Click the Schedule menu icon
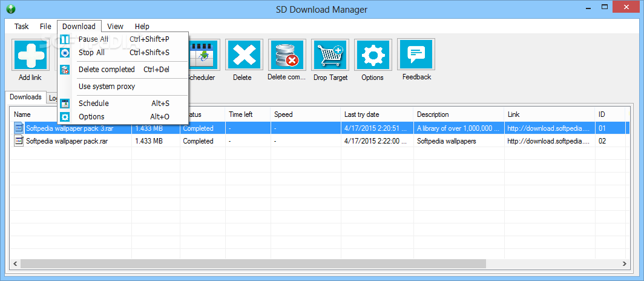This screenshot has width=644, height=281. tap(65, 103)
